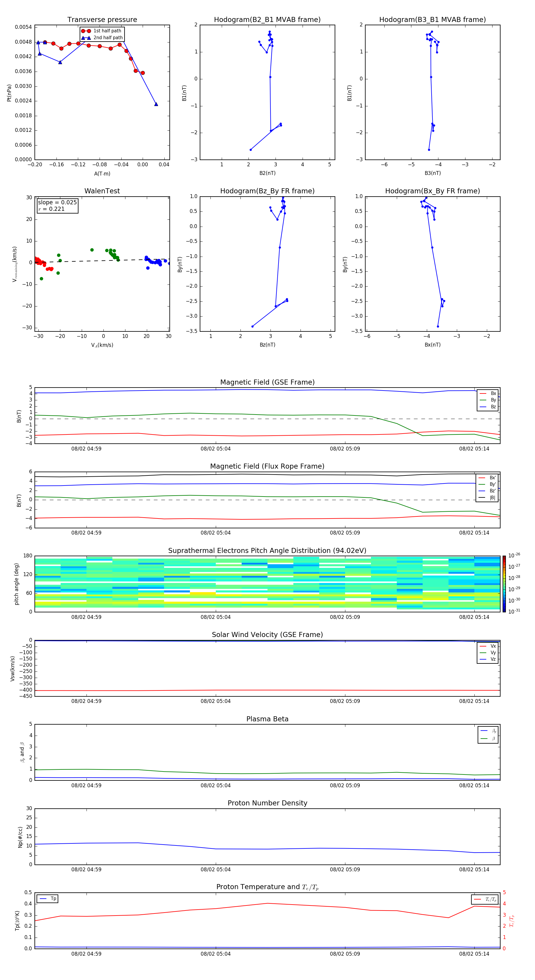The height and width of the screenshot is (980, 535).
Task: Select the "Hodogram(Bz_By FR frame)" title
Action: click(267, 191)
